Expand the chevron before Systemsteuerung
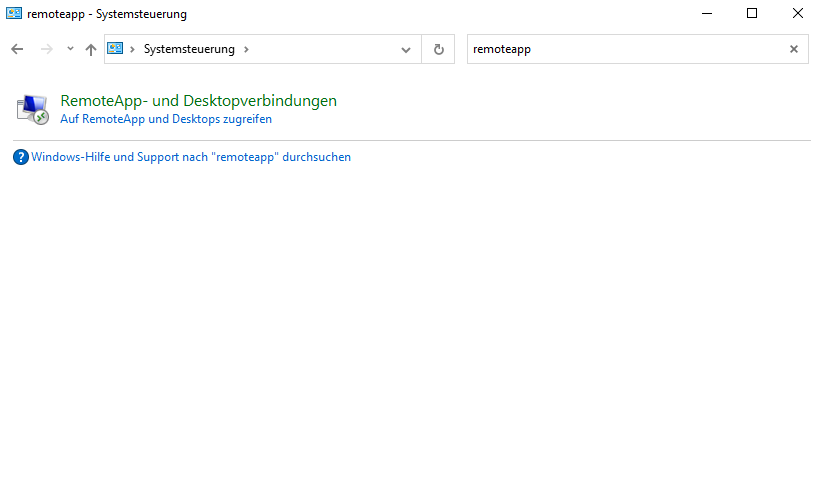The width and height of the screenshot is (820, 480). point(132,49)
